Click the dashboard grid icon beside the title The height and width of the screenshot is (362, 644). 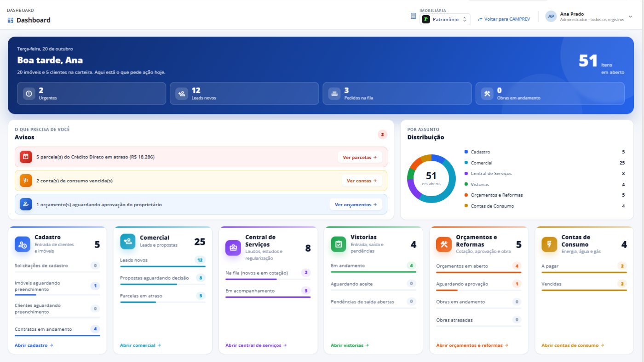click(11, 20)
